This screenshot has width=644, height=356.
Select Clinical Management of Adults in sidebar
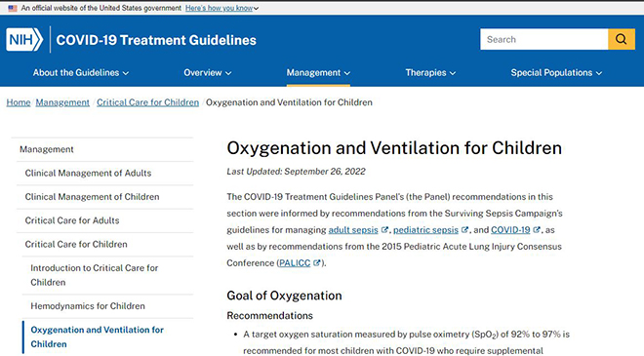pos(88,174)
